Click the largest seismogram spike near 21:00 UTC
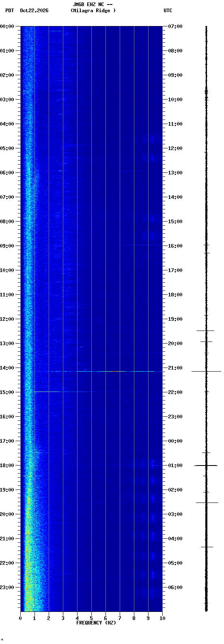The image size is (224, 644). (206, 371)
